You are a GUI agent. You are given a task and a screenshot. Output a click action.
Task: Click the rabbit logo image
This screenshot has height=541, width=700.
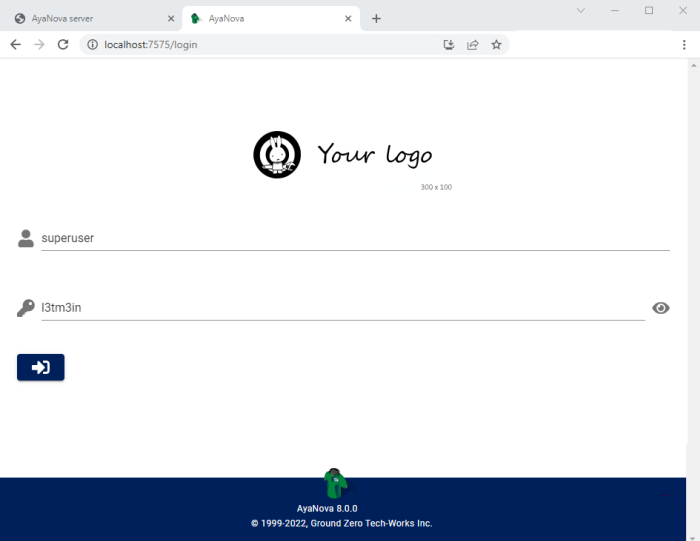pyautogui.click(x=277, y=154)
